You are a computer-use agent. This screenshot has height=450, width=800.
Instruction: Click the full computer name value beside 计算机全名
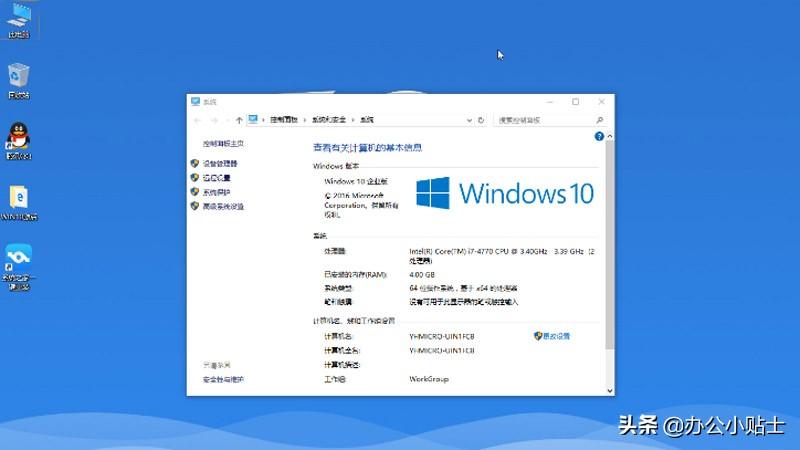pyautogui.click(x=442, y=351)
